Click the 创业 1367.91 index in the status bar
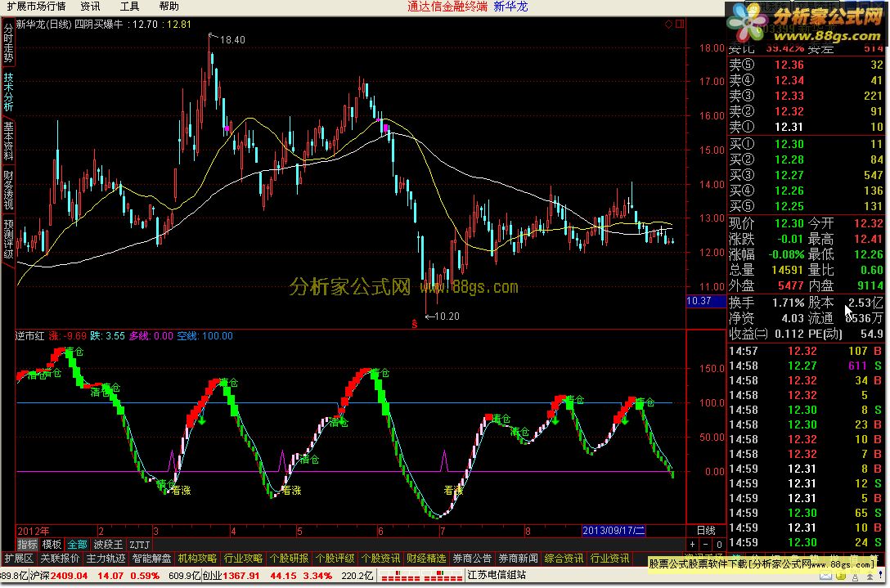Viewport: 890px width, 588px height. (231, 577)
